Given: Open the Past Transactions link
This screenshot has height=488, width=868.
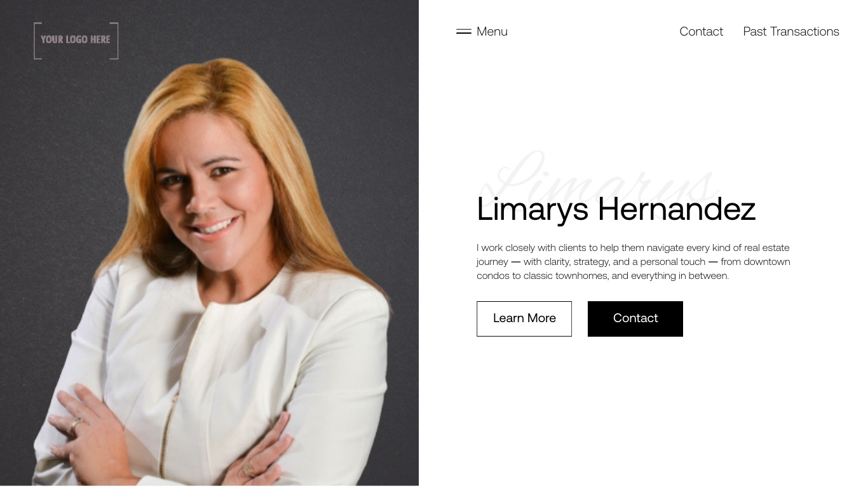Looking at the screenshot, I should 791,31.
